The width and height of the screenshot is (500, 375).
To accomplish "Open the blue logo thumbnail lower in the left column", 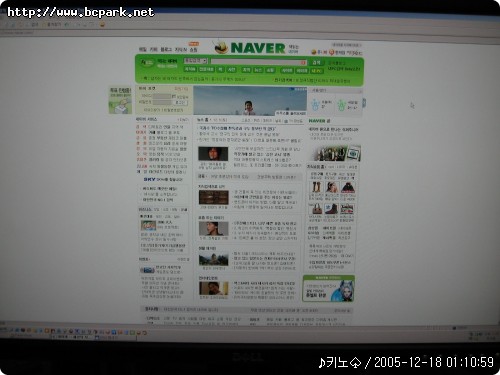I will (147, 270).
